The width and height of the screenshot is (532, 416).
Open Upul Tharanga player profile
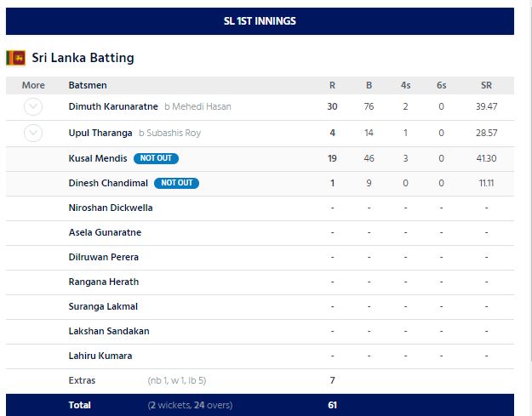(x=100, y=133)
